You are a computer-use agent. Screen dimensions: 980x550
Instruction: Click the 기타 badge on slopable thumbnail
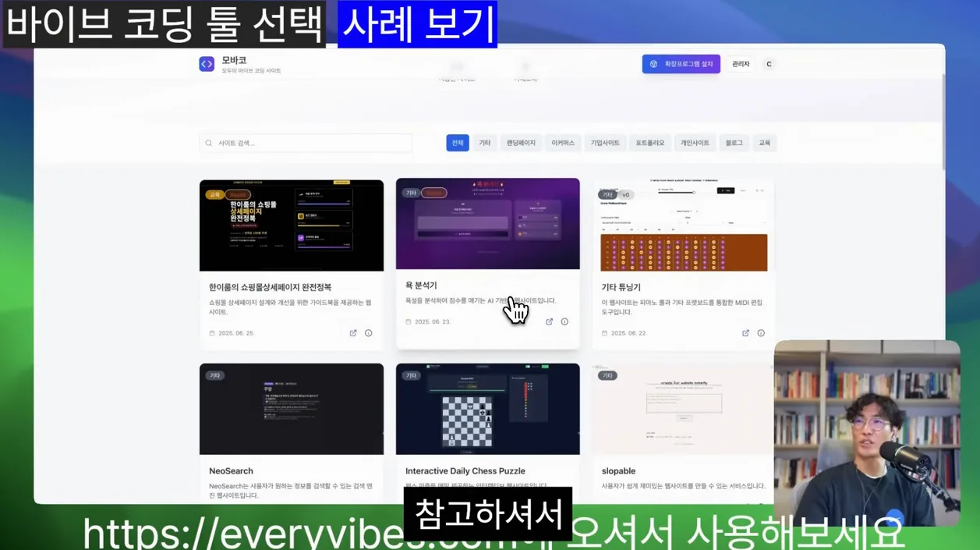[x=607, y=375]
